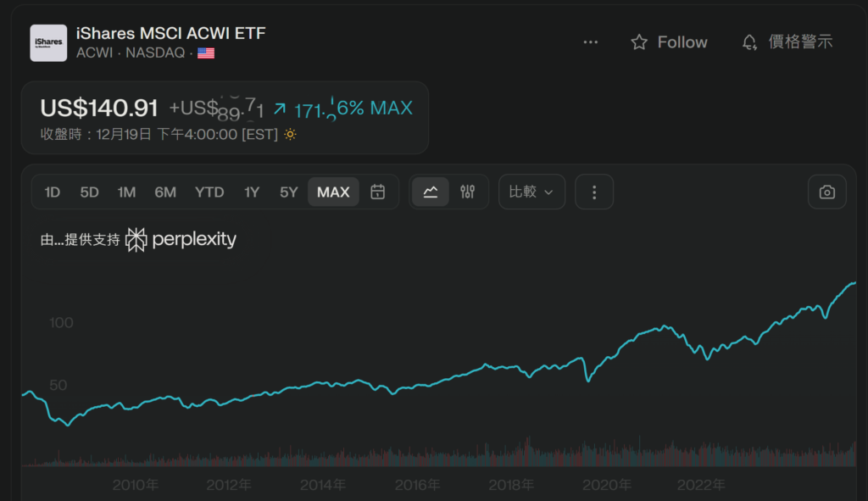Open the chart vertical ellipsis menu
The height and width of the screenshot is (501, 868).
(594, 192)
